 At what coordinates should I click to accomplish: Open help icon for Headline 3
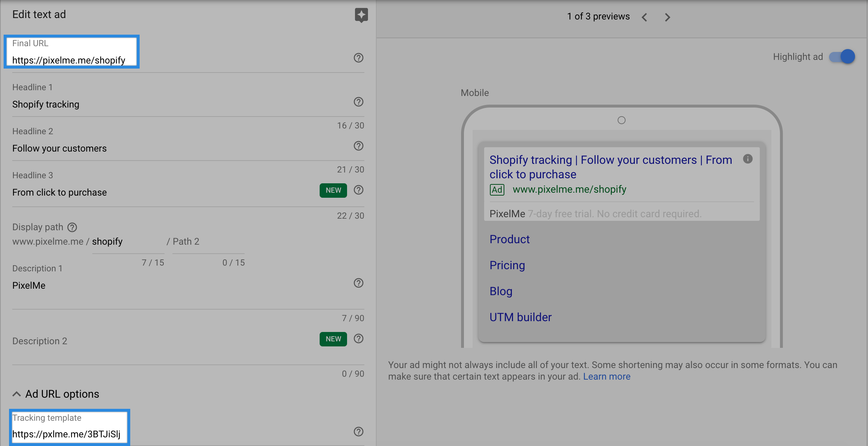[x=358, y=190]
